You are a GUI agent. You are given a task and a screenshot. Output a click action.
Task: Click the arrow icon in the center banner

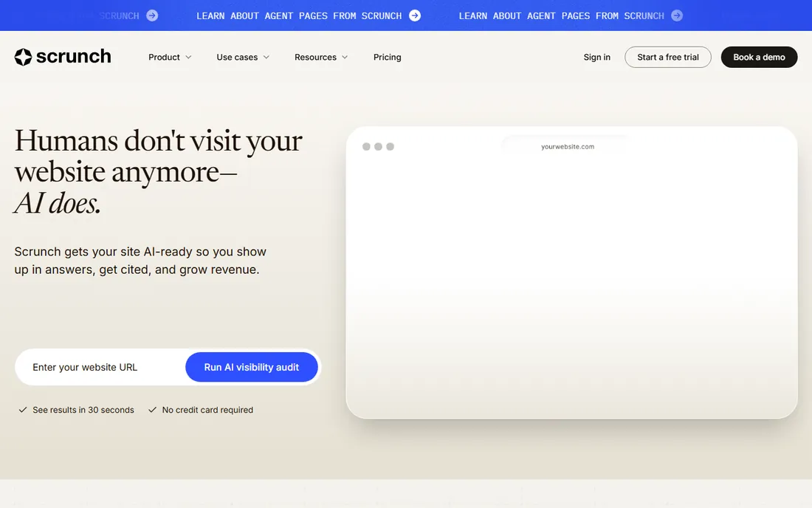415,16
